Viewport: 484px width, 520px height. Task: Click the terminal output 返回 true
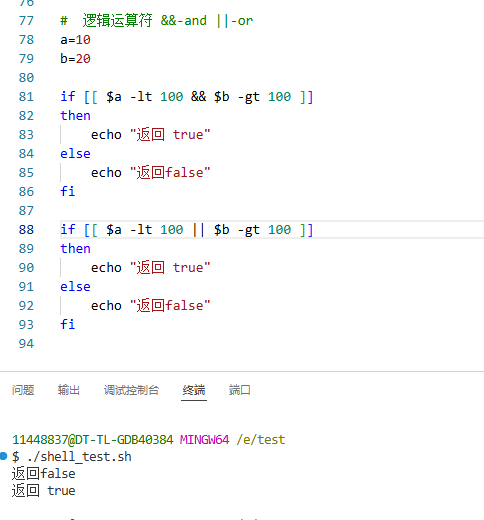click(44, 491)
